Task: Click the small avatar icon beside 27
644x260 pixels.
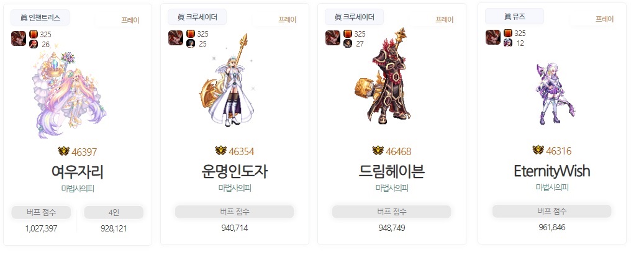Action: pos(348,43)
